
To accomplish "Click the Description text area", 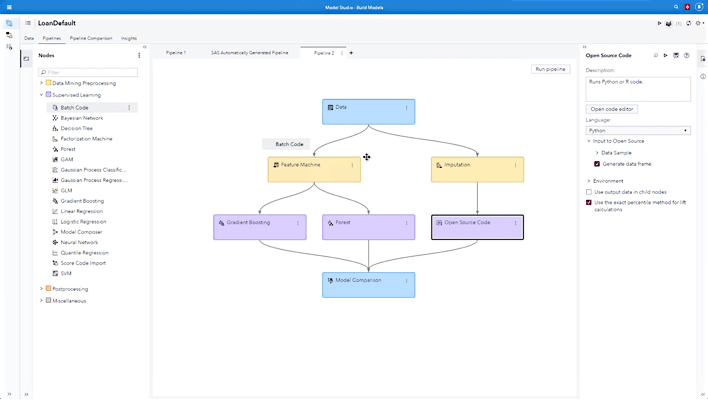I will coord(638,88).
